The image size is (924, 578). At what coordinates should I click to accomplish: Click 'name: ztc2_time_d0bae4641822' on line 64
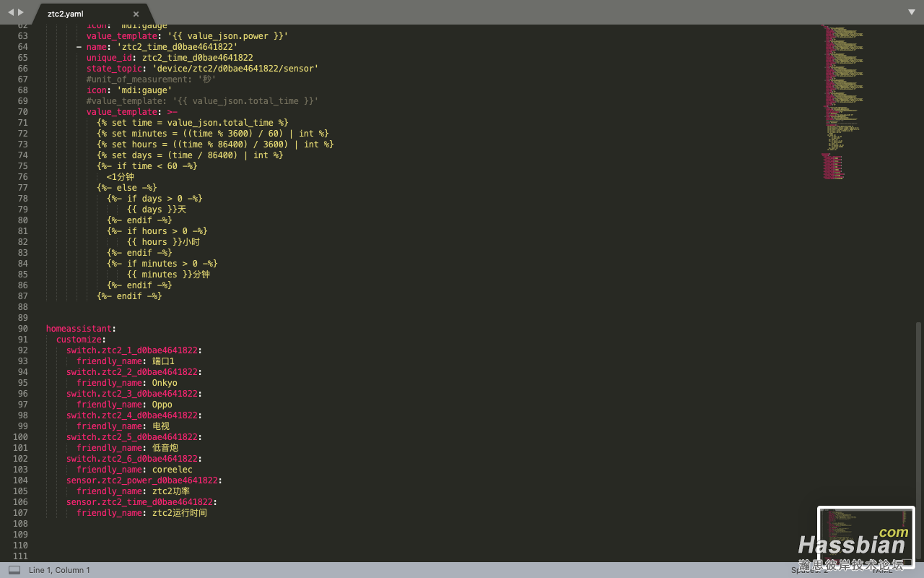click(162, 47)
